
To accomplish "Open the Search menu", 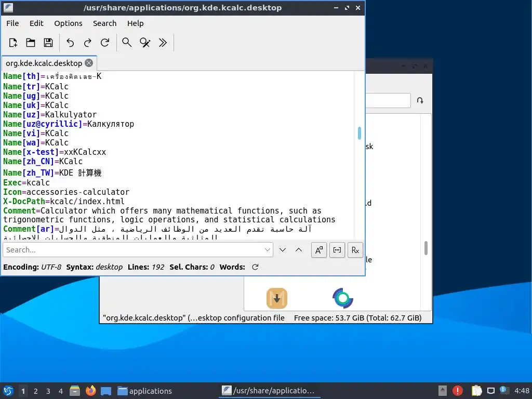I will 104,23.
